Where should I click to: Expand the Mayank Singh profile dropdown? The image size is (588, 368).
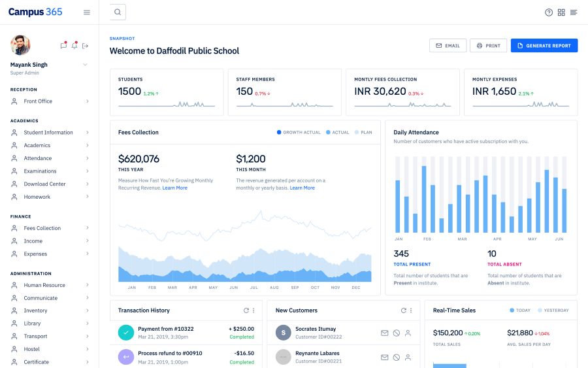85,65
